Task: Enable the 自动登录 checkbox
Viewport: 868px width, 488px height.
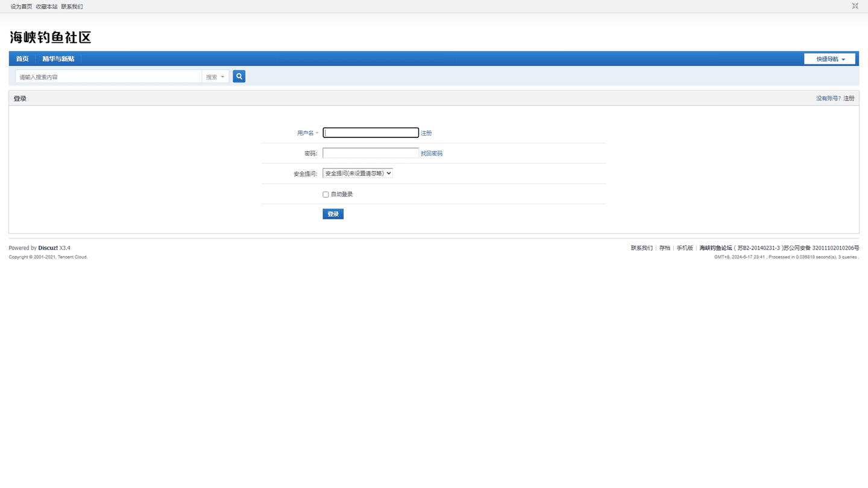Action: (x=325, y=195)
